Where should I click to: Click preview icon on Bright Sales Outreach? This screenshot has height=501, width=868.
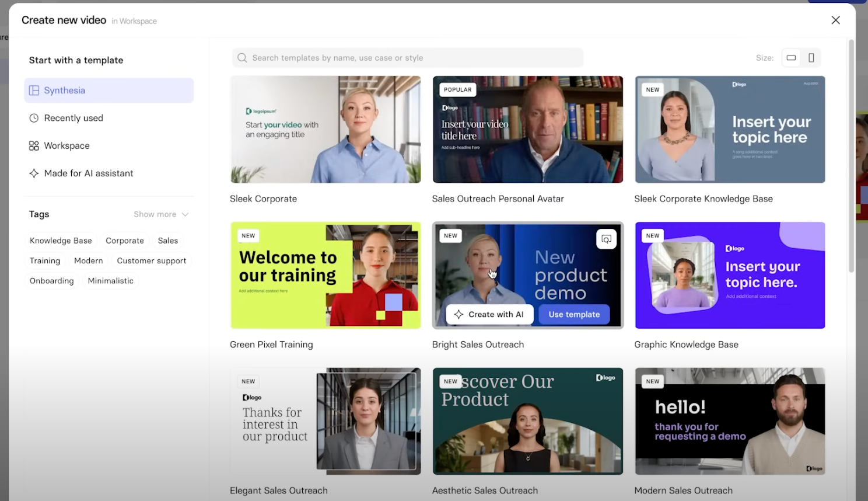pos(606,239)
